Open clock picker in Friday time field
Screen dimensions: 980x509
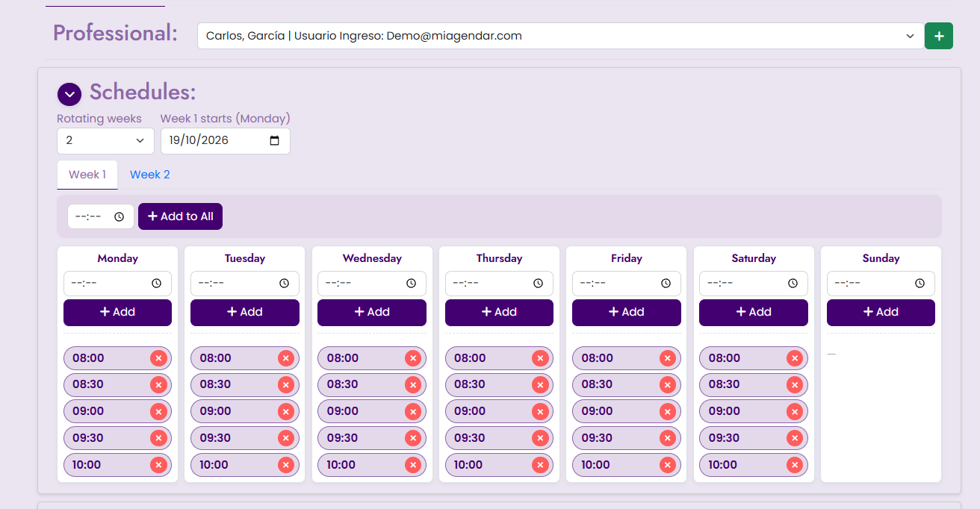[666, 284]
